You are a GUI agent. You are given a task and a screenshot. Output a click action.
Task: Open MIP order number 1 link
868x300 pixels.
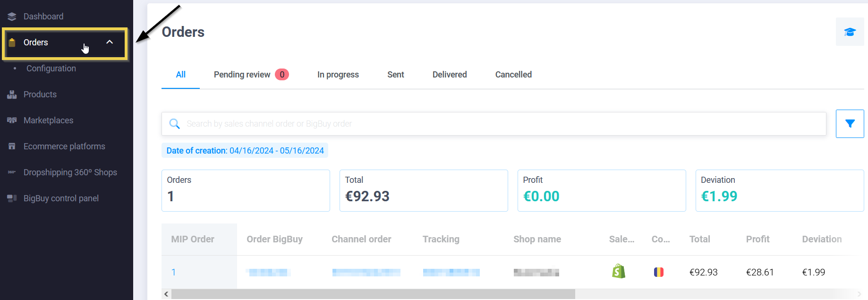[173, 272]
